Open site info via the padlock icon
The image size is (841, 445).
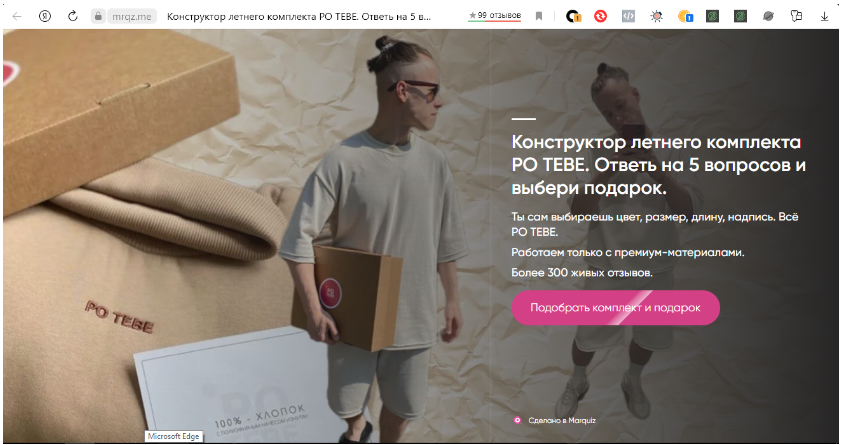tap(98, 17)
